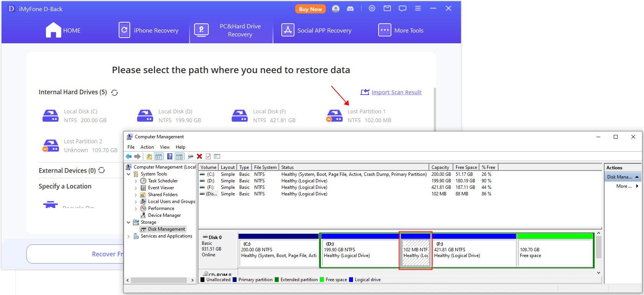644x295 pixels.
Task: Toggle Show/Hide Console Tree toolbar icon
Action: 159,156
